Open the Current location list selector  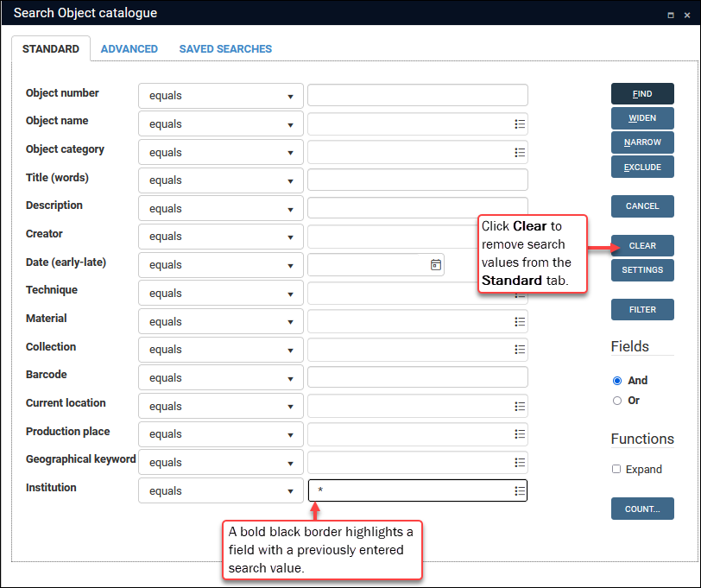520,406
